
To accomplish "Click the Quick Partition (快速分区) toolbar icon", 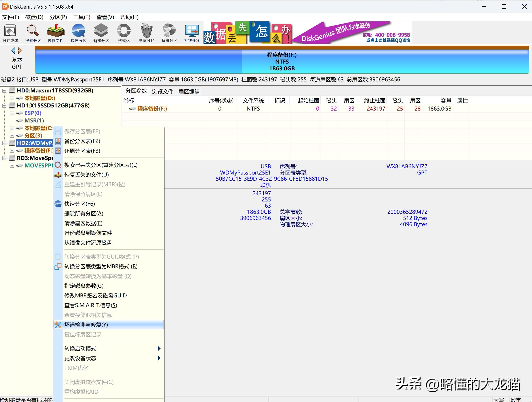I will [78, 33].
